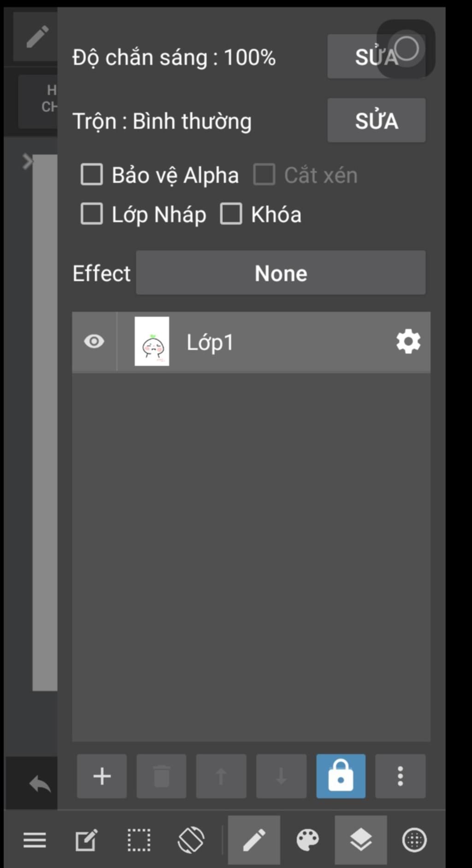Hide Lớp1 layer using eye icon
472x868 pixels.
94,341
